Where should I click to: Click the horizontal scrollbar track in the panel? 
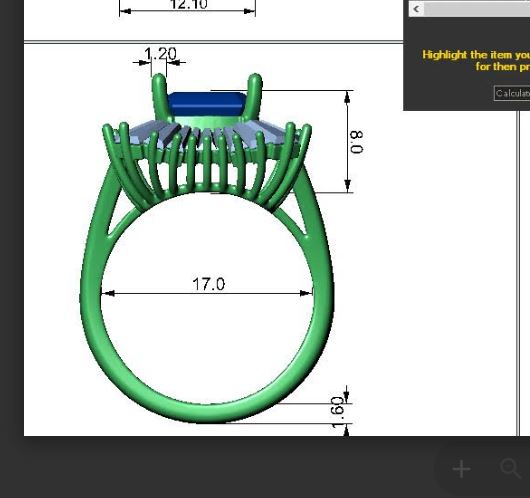(477, 9)
